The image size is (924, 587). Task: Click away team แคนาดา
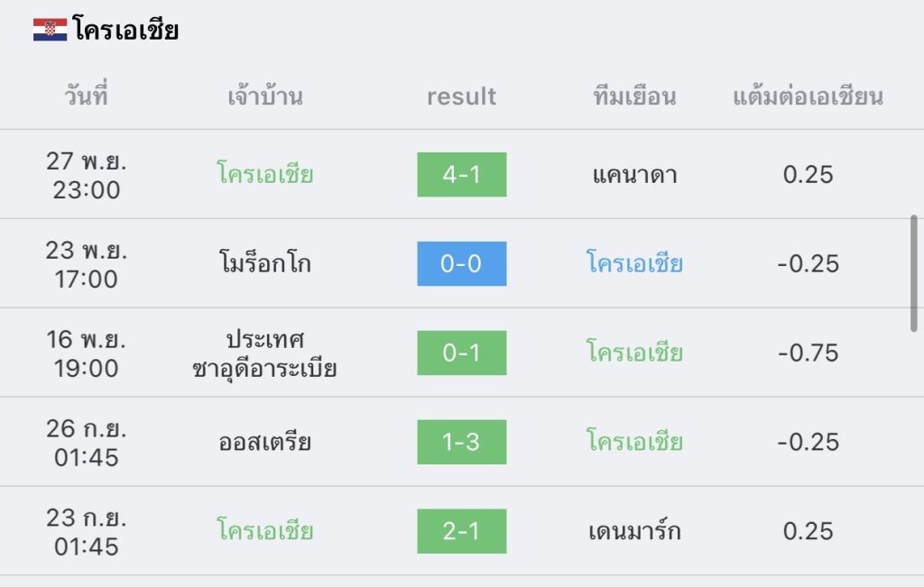tap(634, 175)
